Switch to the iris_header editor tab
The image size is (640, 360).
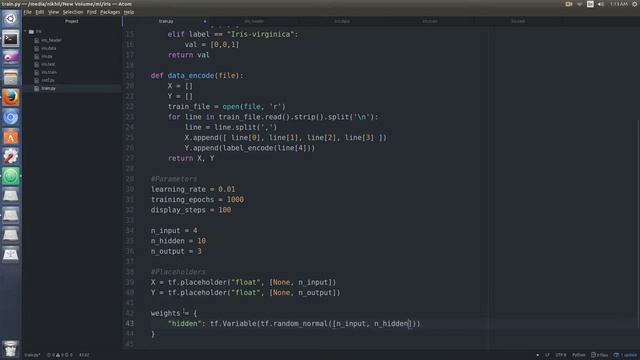(x=254, y=21)
